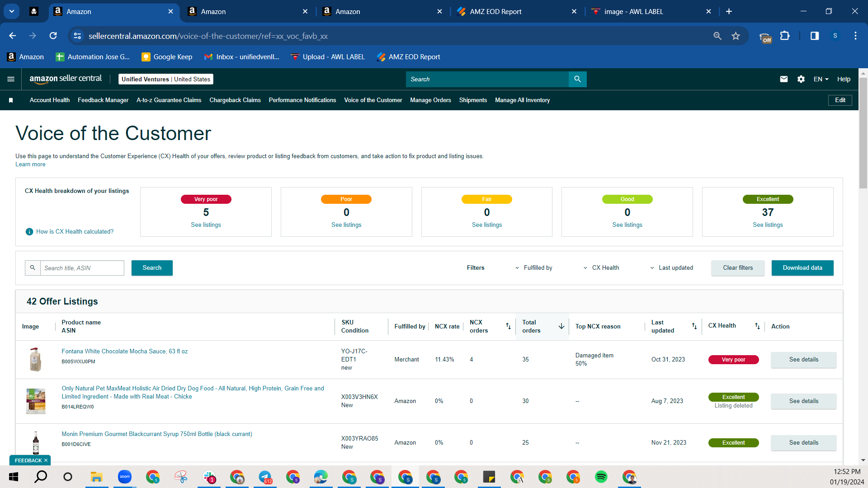
Task: Open Spotify from the taskbar
Action: tap(601, 477)
